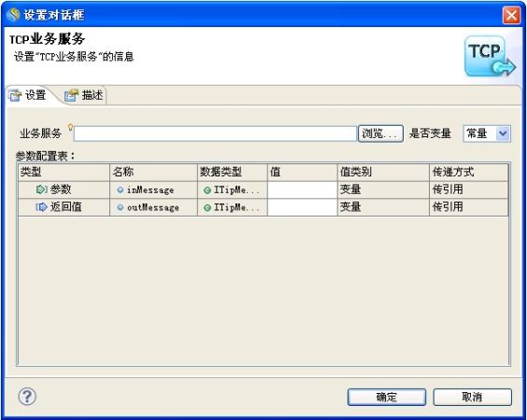
Task: Click the lightbulb hint icon beside 业务服务
Action: tap(70, 128)
